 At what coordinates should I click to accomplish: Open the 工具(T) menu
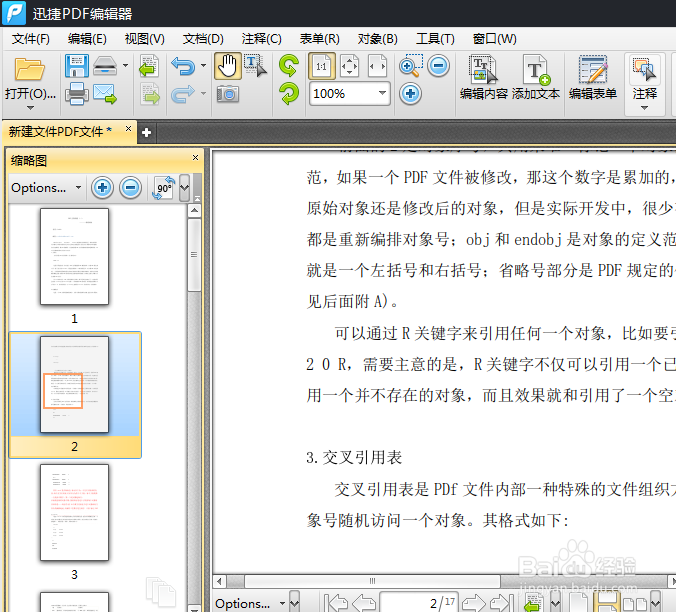point(435,39)
